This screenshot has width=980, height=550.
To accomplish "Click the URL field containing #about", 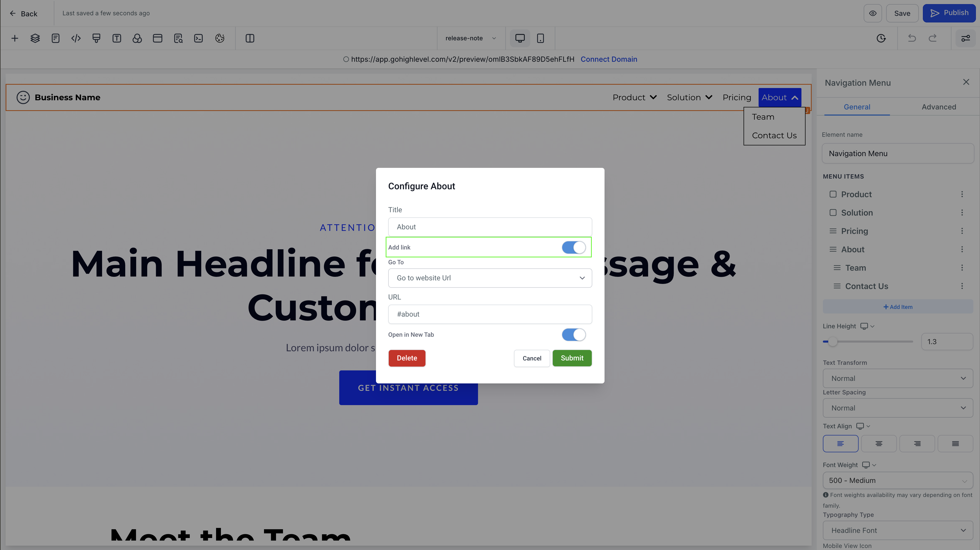I will click(x=490, y=314).
